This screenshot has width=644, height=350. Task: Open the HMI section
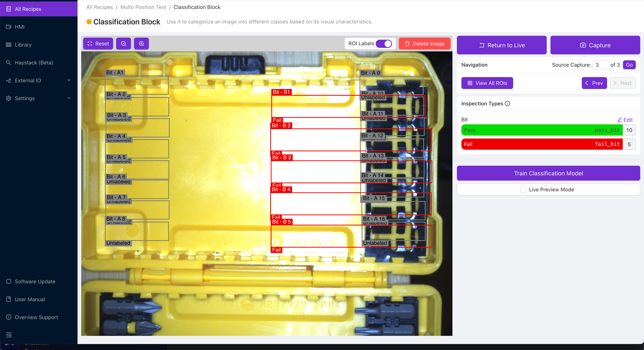pos(20,27)
